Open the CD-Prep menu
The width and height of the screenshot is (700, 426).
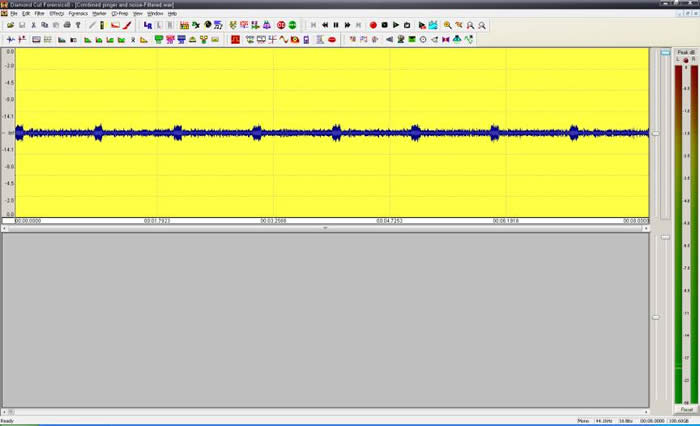tap(120, 14)
